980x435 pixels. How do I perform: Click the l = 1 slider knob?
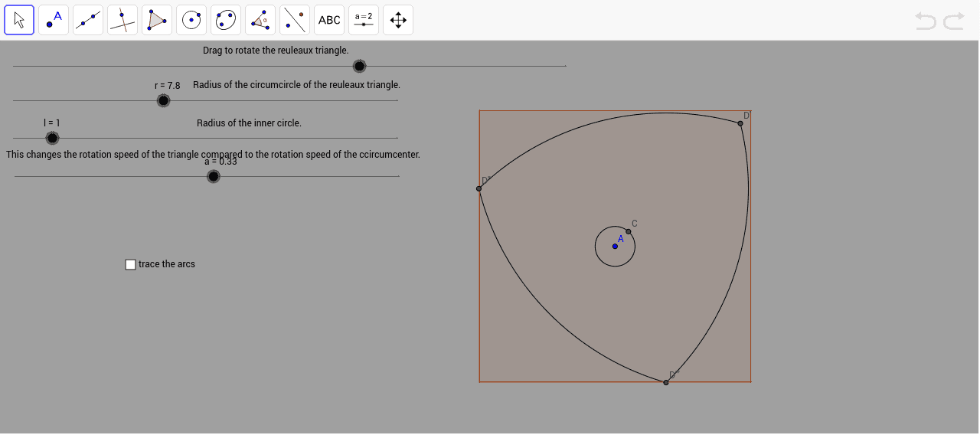pos(52,138)
